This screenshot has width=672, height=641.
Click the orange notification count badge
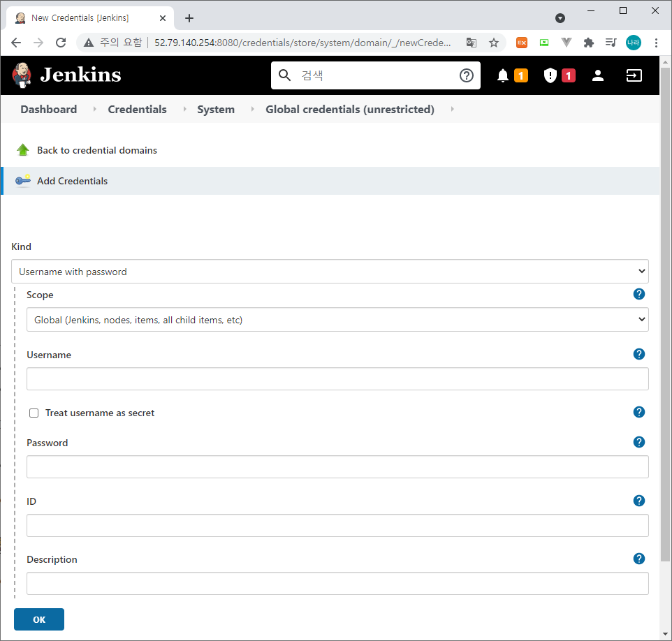click(520, 75)
